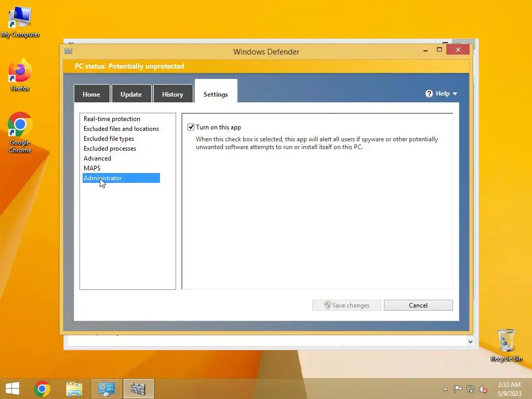Close the Windows Defender window
532x399 pixels.
pyautogui.click(x=458, y=49)
